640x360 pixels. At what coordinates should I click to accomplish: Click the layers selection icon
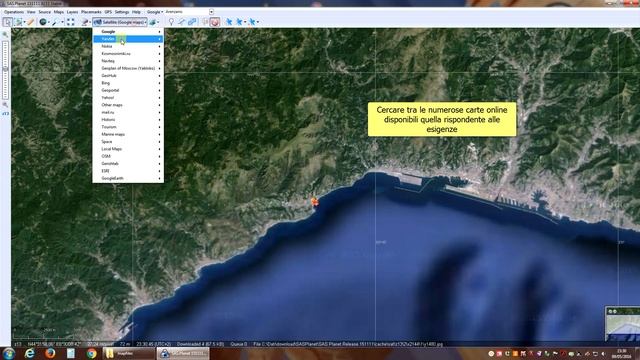tap(153, 22)
